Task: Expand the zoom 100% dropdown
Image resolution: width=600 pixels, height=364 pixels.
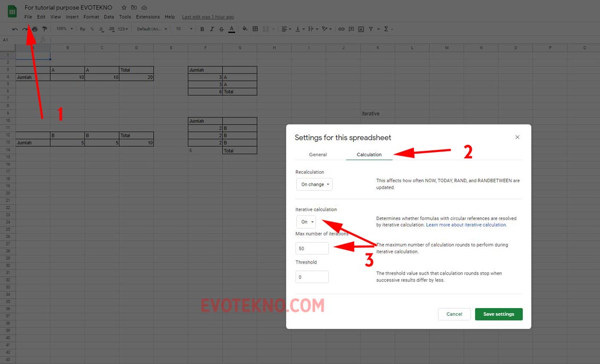Action: pyautogui.click(x=64, y=29)
